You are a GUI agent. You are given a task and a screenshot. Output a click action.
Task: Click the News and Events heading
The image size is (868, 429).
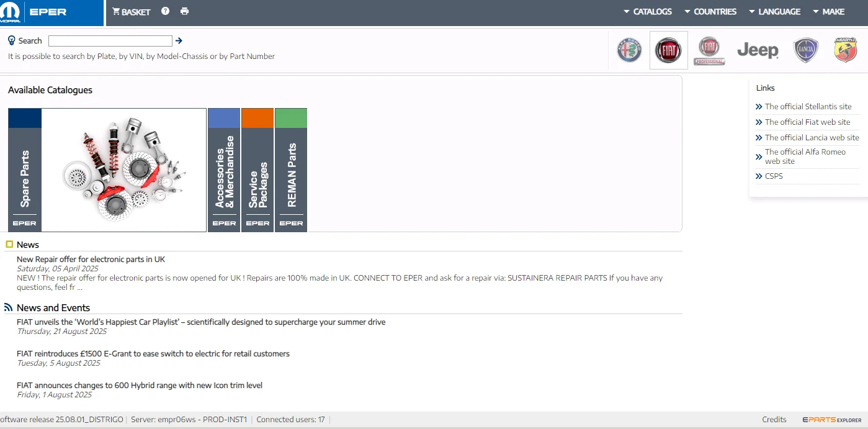53,307
